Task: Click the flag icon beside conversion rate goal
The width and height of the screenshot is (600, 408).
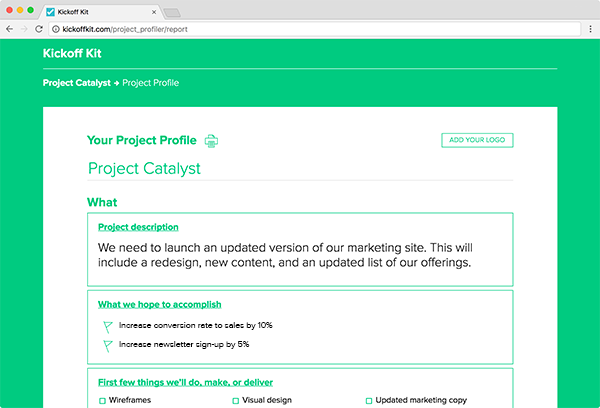Action: 108,326
